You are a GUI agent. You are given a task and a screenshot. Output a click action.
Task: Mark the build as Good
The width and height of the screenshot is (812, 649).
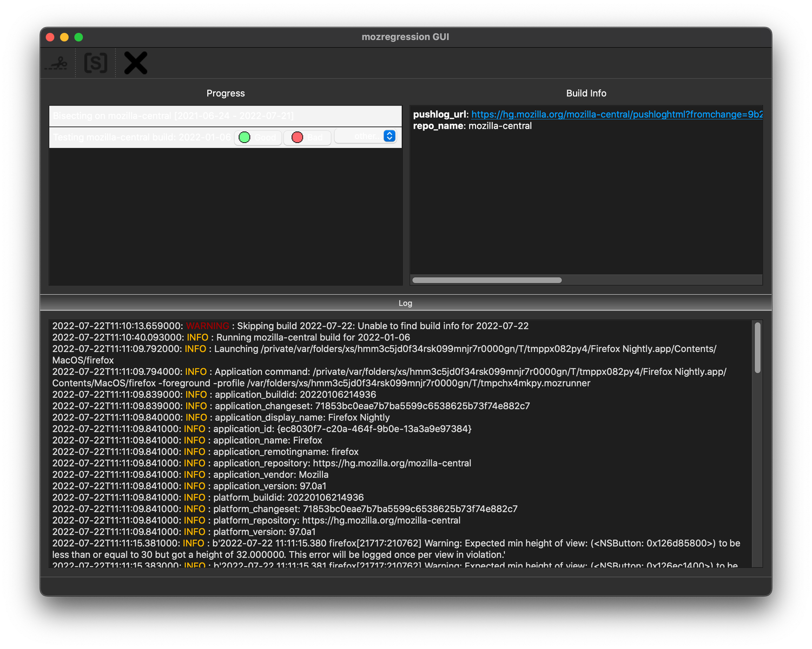258,137
